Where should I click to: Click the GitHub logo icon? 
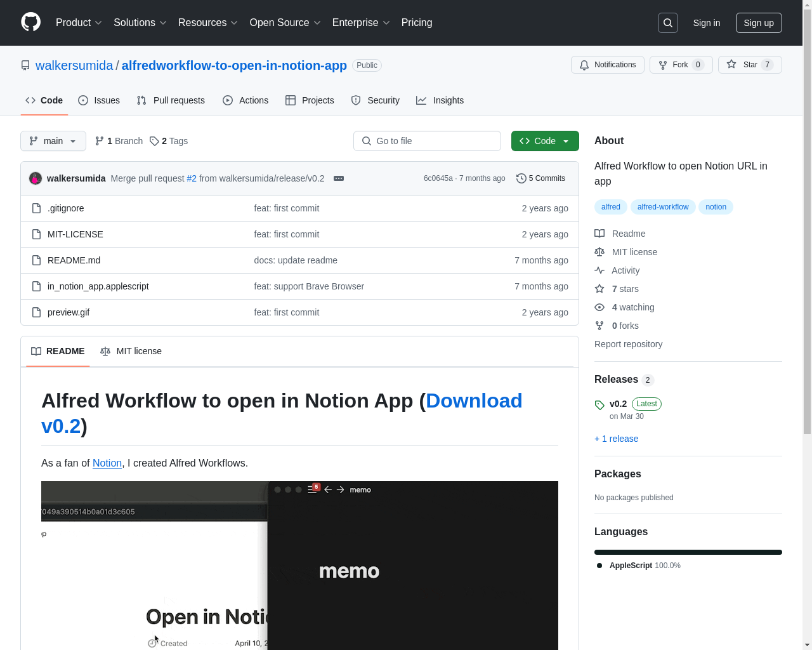[x=30, y=22]
